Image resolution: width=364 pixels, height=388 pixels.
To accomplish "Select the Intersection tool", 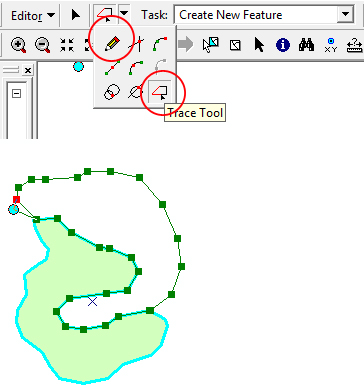I will (137, 44).
